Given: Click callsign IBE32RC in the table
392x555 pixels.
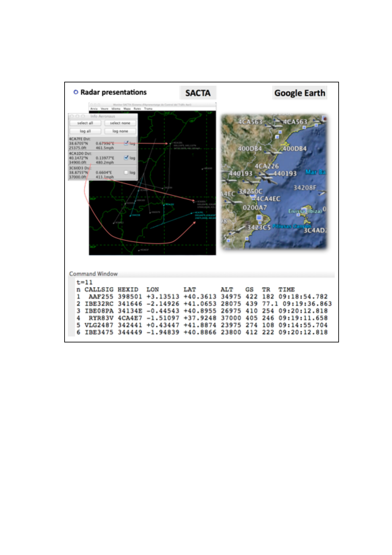Looking at the screenshot, I should tap(99, 304).
